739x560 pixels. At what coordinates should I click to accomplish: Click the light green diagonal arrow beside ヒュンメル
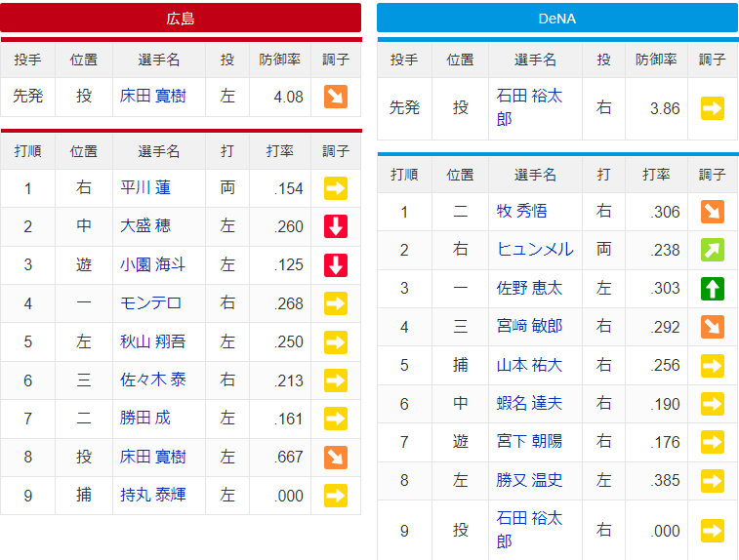712,250
